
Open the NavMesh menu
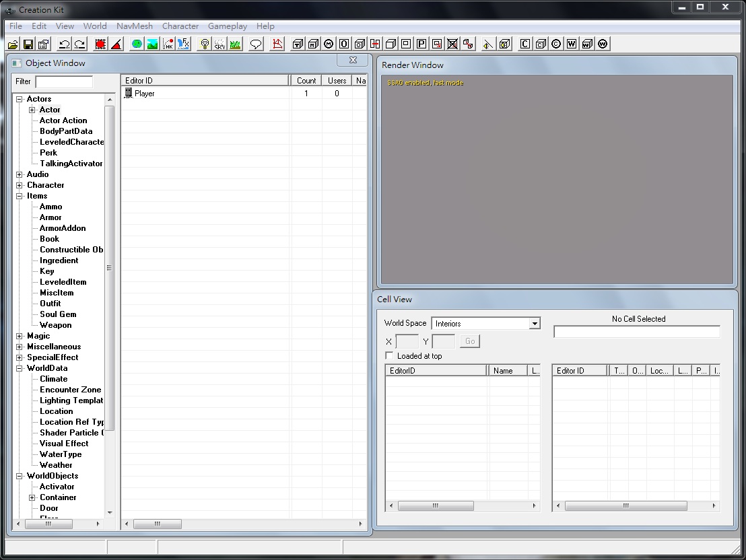(x=135, y=26)
